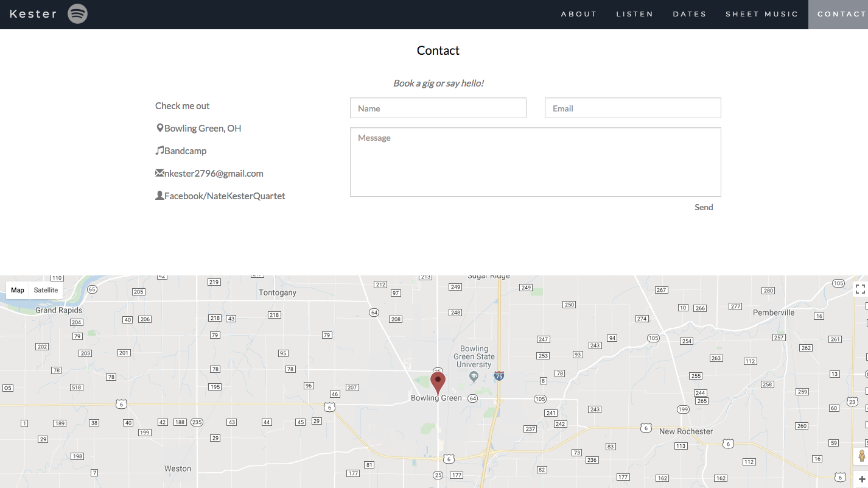Open the Bandcamp link

[x=186, y=151]
